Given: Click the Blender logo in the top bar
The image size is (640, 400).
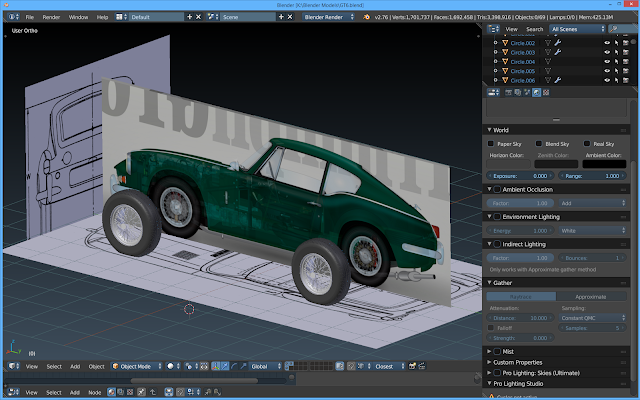Looking at the screenshot, I should pos(11,17).
